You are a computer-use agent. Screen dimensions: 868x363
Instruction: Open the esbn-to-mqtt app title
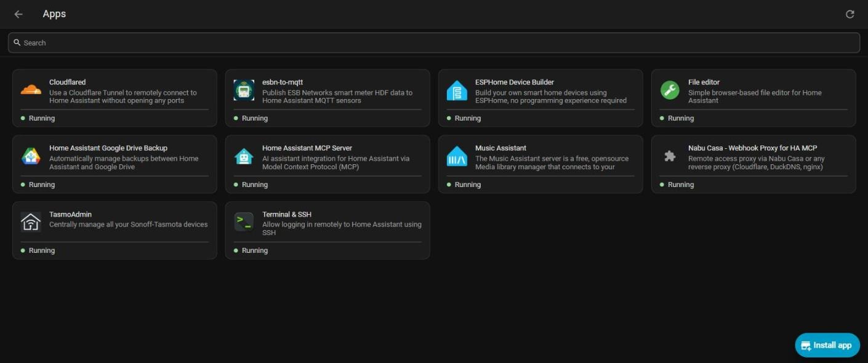[x=283, y=82]
